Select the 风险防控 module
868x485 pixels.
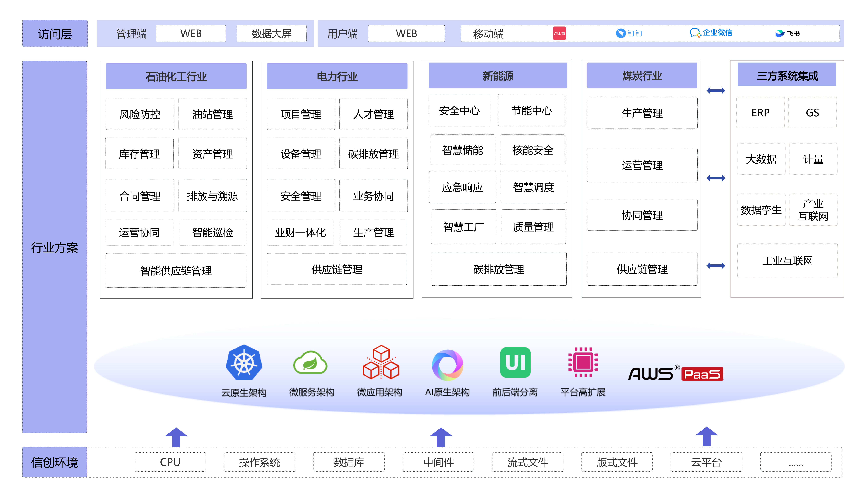point(140,114)
